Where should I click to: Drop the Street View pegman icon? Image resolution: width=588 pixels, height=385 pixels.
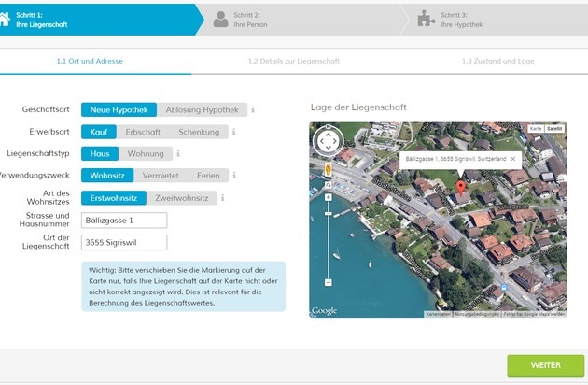[329, 169]
